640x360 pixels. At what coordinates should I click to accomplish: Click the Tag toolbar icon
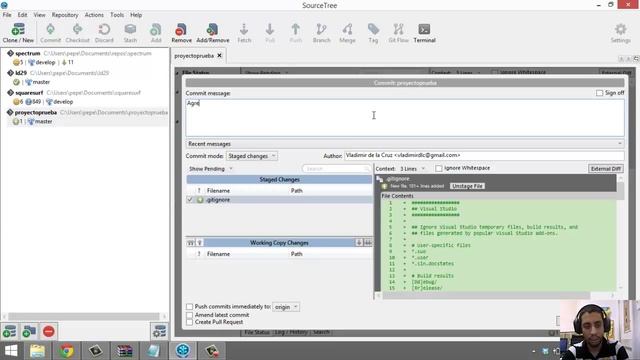373,33
